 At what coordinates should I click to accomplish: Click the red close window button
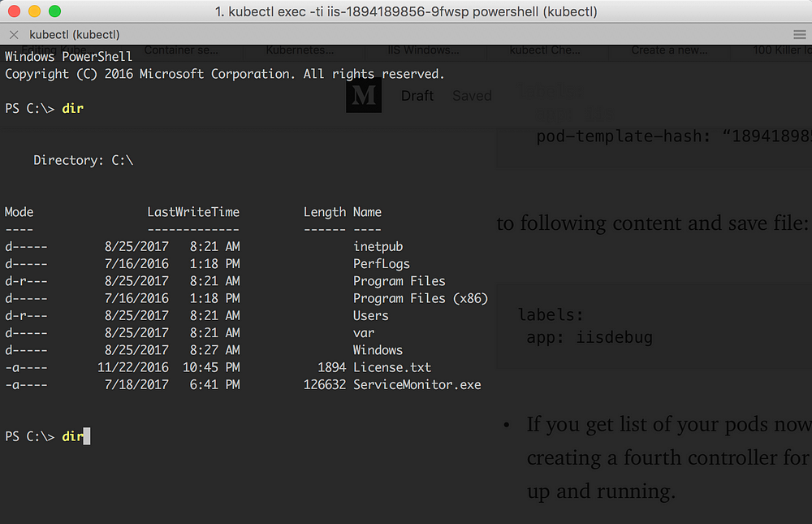[x=14, y=11]
